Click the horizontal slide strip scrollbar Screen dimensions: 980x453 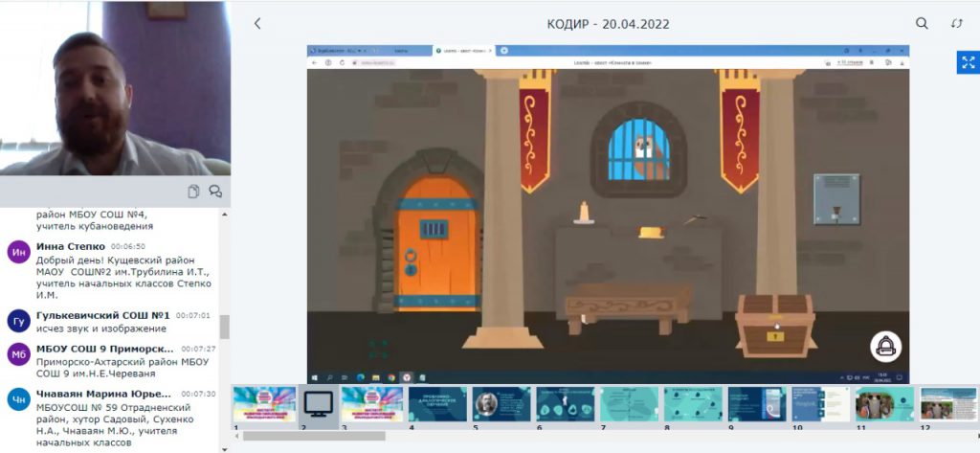pos(314,436)
